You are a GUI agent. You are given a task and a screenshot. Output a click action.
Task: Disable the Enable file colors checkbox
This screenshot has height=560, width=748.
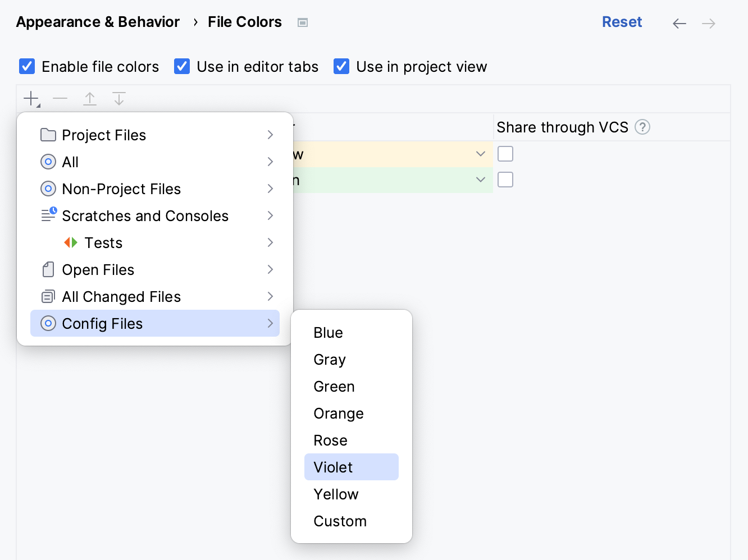(x=27, y=66)
